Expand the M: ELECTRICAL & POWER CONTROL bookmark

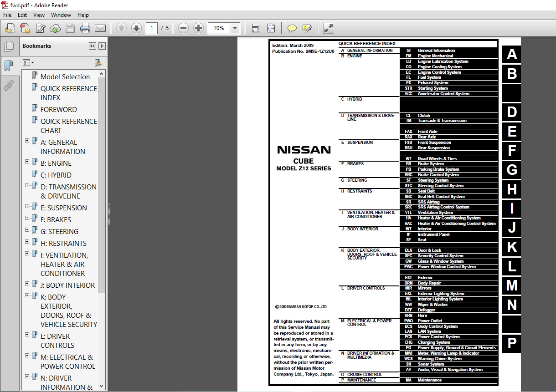tap(27, 356)
